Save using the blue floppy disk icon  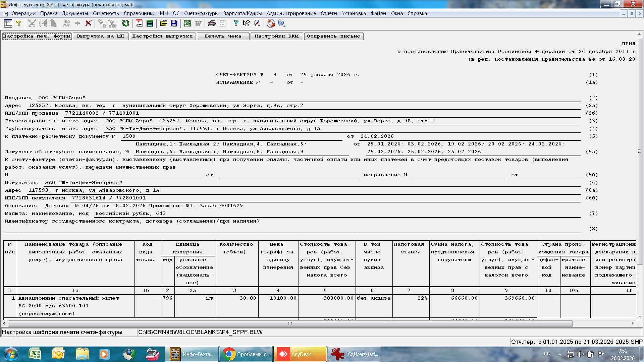pyautogui.click(x=174, y=23)
